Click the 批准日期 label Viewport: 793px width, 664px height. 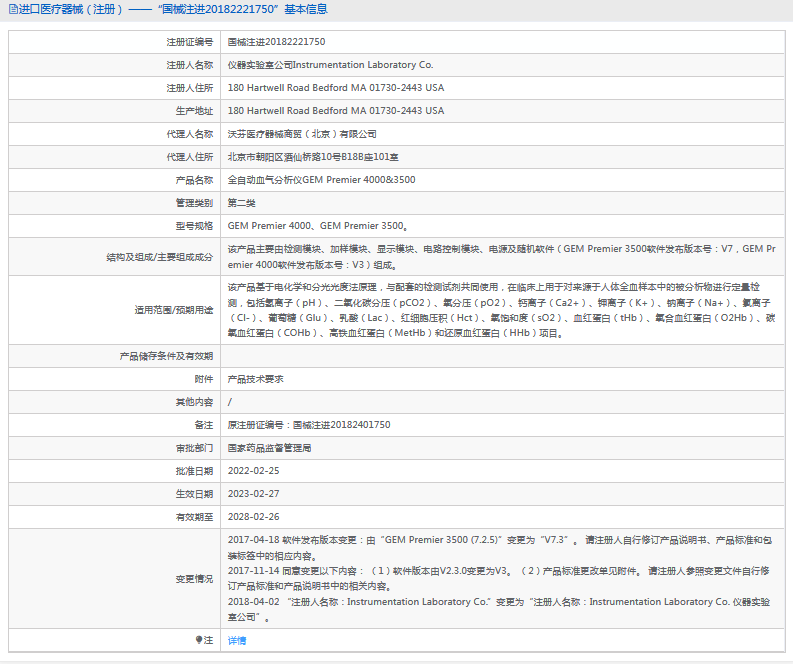coord(194,471)
